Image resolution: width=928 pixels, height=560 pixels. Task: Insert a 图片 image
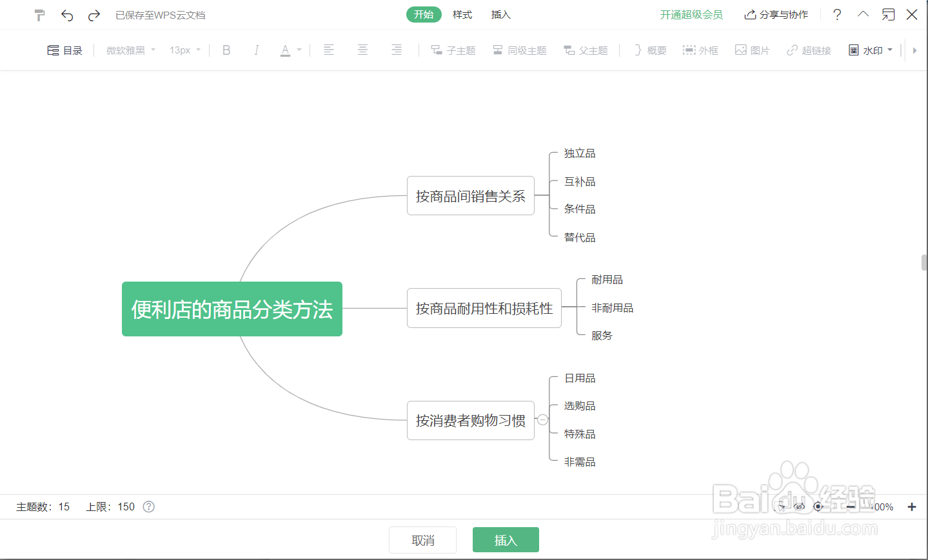point(753,50)
